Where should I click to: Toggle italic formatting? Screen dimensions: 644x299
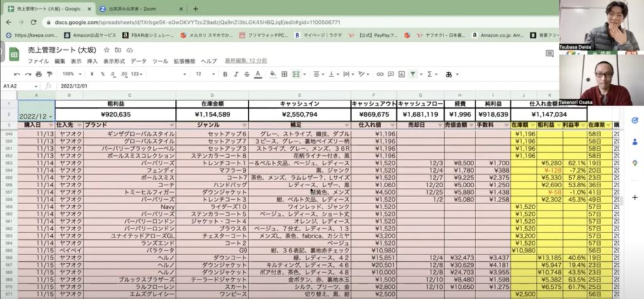click(236, 74)
